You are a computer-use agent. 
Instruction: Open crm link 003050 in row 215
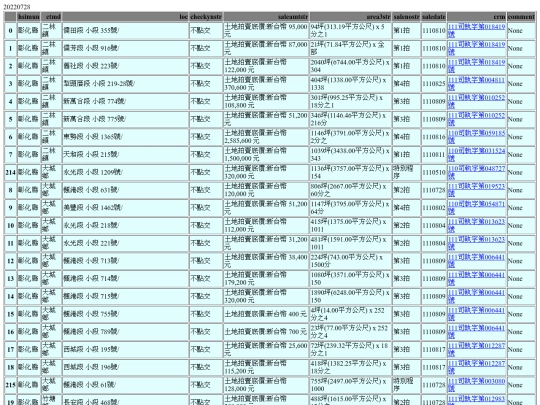click(476, 385)
